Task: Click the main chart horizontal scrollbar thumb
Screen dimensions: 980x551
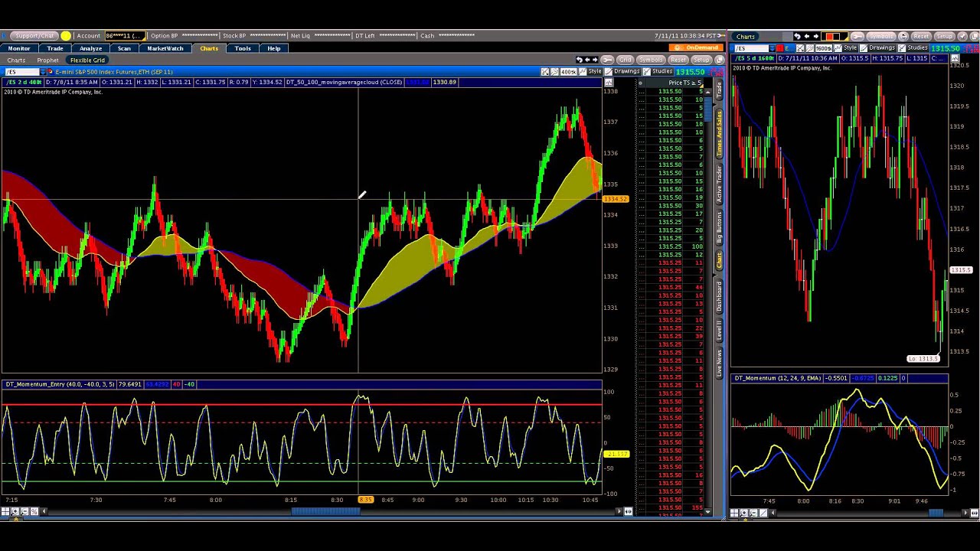Action: tap(325, 512)
